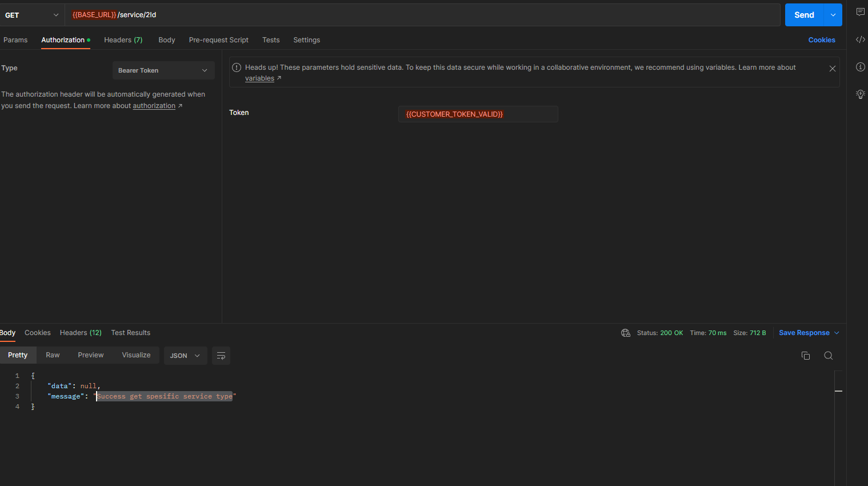View the raw response output
This screenshot has width=868, height=486.
(53, 354)
